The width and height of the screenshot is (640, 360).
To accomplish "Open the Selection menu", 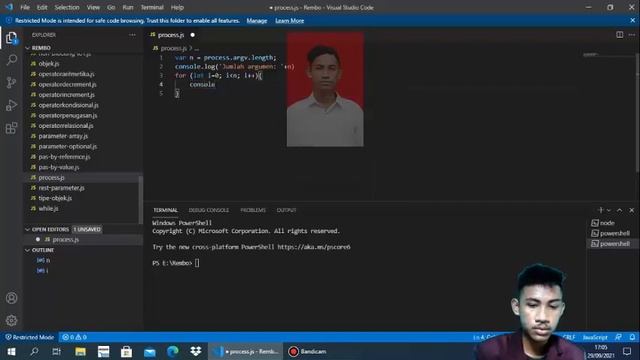I will coord(67,7).
